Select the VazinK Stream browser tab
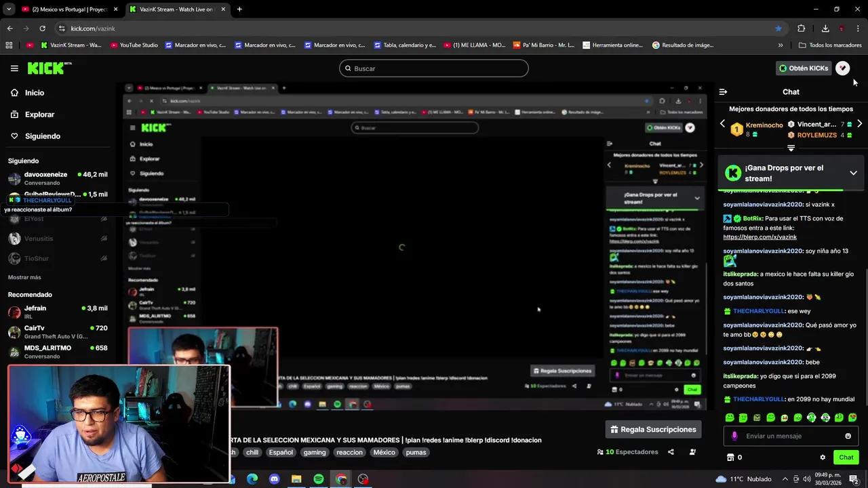Screen dimensions: 868x488 click(x=178, y=9)
